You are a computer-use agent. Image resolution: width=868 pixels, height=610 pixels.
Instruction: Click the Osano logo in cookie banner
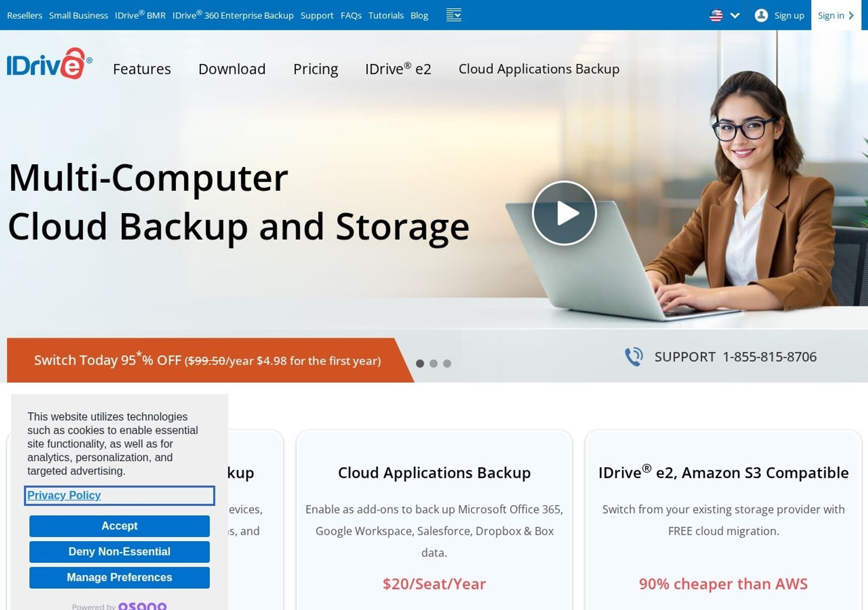[142, 606]
